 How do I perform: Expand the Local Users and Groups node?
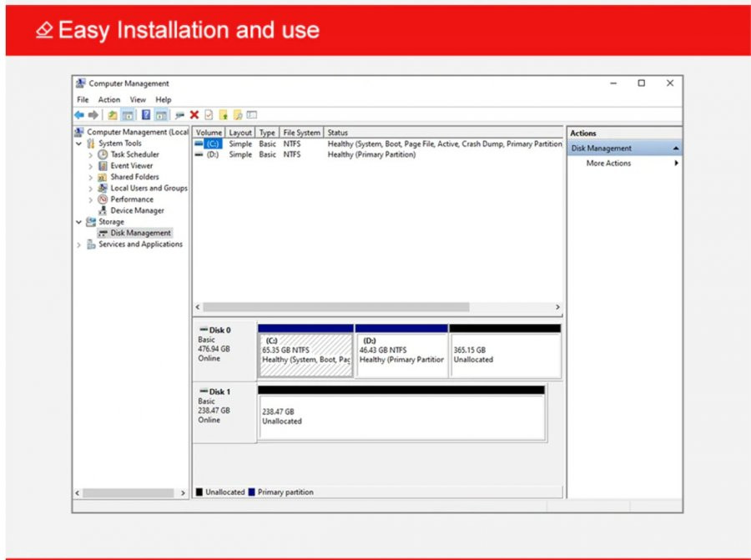pyautogui.click(x=90, y=189)
